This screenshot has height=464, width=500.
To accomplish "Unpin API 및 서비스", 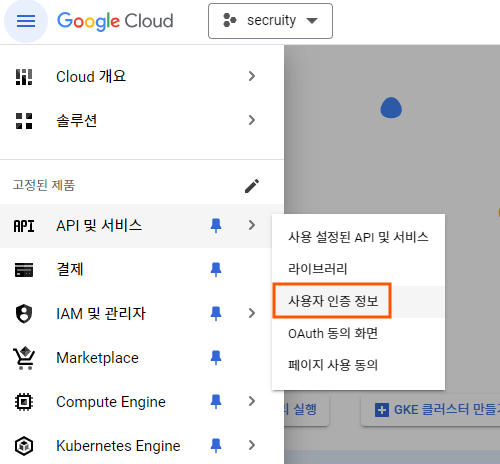I will pos(216,226).
